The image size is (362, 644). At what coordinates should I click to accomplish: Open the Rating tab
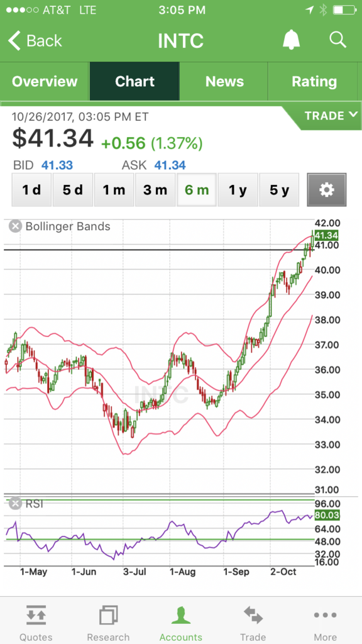[x=314, y=81]
